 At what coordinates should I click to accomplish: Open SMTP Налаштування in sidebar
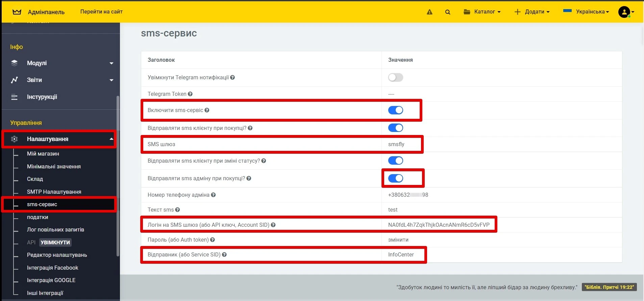[54, 192]
